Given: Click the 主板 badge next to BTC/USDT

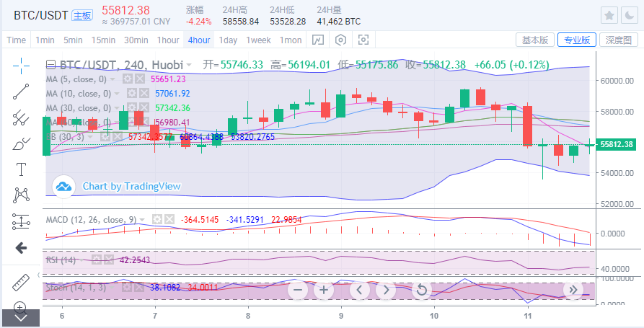Looking at the screenshot, I should [82, 16].
